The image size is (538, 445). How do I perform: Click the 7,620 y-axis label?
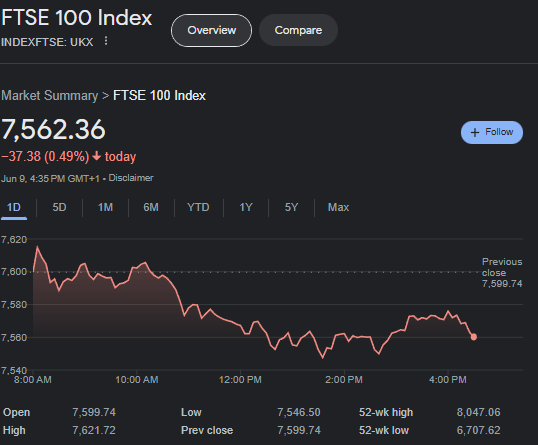click(14, 239)
